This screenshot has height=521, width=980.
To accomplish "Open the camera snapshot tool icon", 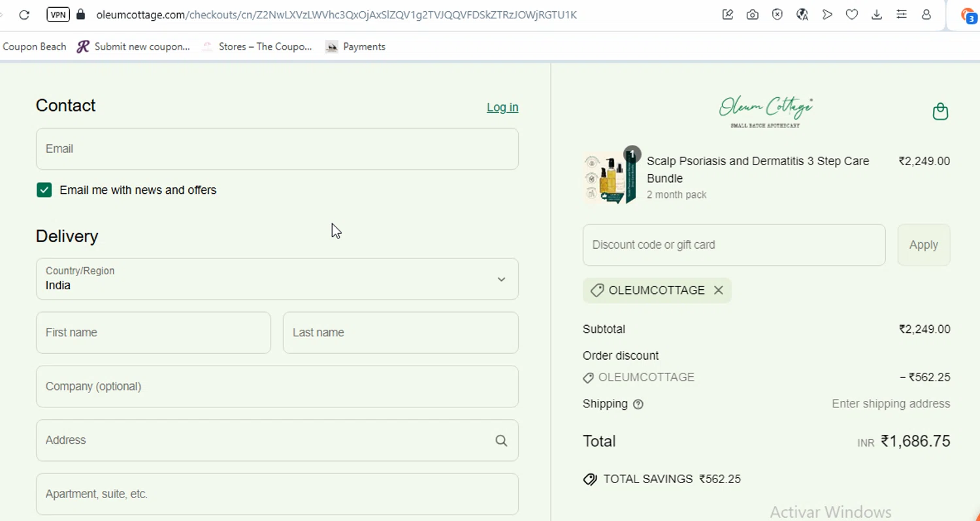I will coord(753,14).
